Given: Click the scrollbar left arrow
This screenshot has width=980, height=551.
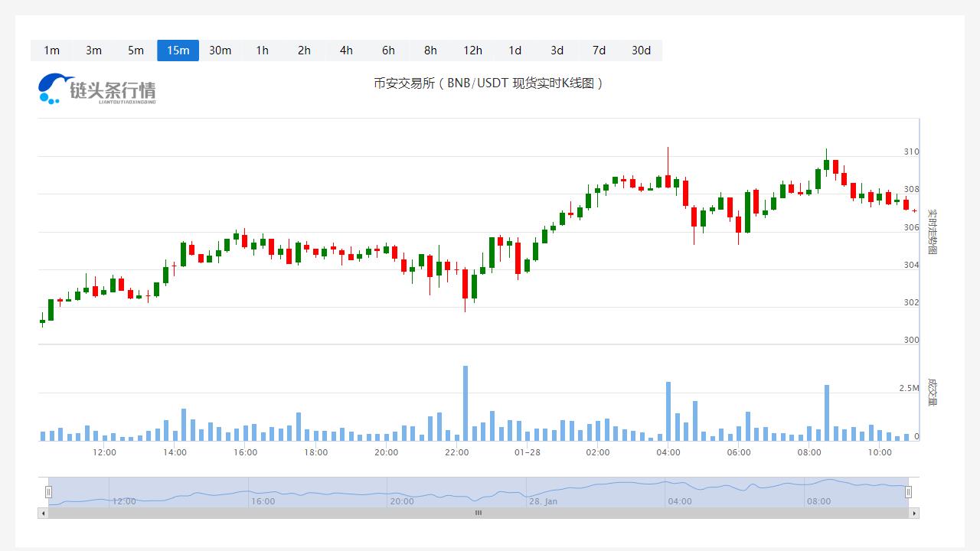Looking at the screenshot, I should point(43,513).
